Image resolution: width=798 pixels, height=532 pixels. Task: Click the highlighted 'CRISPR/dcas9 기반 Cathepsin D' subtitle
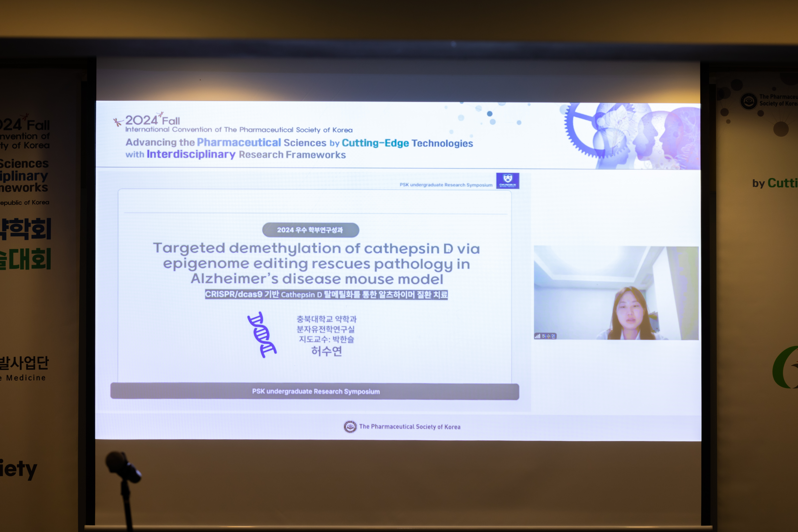(326, 294)
